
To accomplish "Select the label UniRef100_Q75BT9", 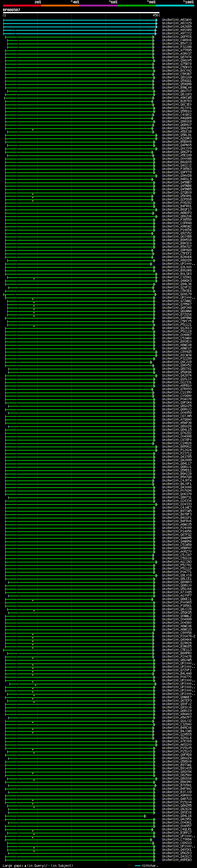I will [176, 64].
